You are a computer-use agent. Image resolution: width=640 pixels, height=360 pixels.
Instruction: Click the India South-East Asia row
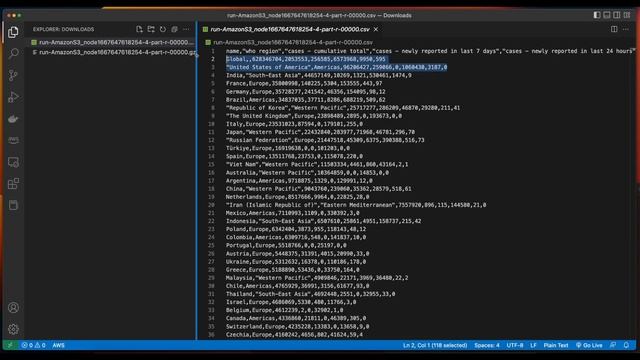[319, 76]
